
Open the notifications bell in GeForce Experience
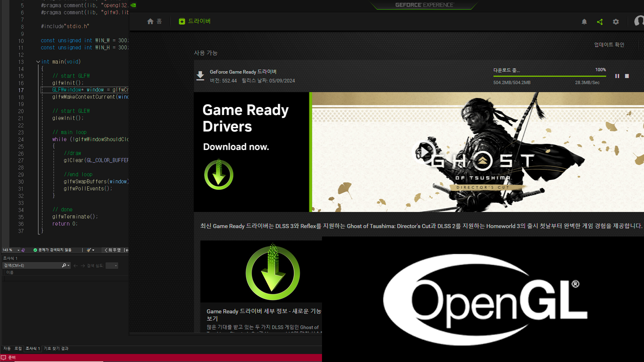click(584, 22)
